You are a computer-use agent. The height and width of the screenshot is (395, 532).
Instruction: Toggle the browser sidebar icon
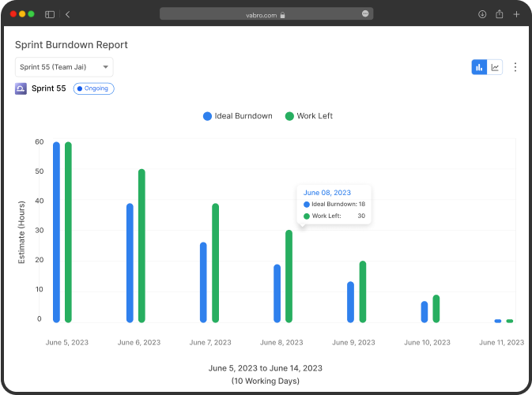(x=50, y=14)
